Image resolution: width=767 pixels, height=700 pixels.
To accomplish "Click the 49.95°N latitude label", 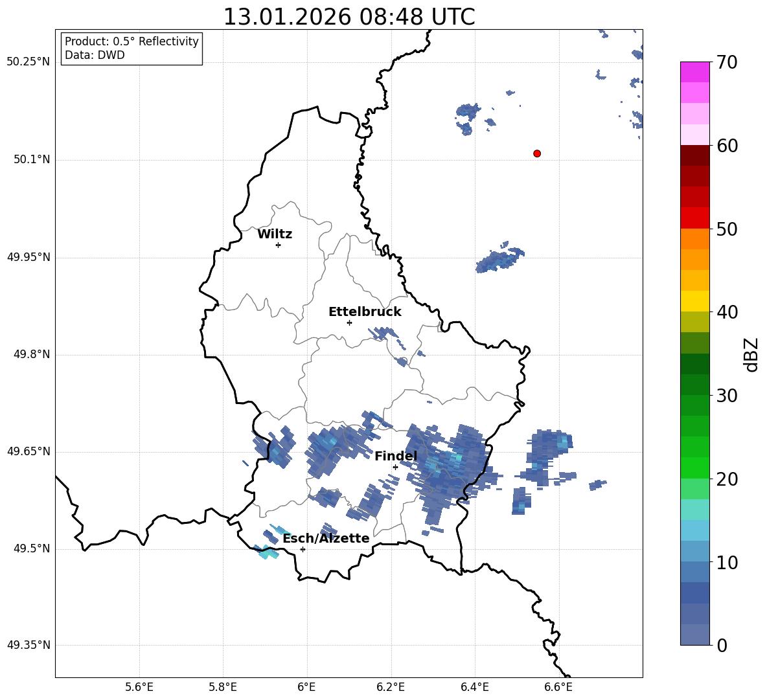I will tap(29, 257).
